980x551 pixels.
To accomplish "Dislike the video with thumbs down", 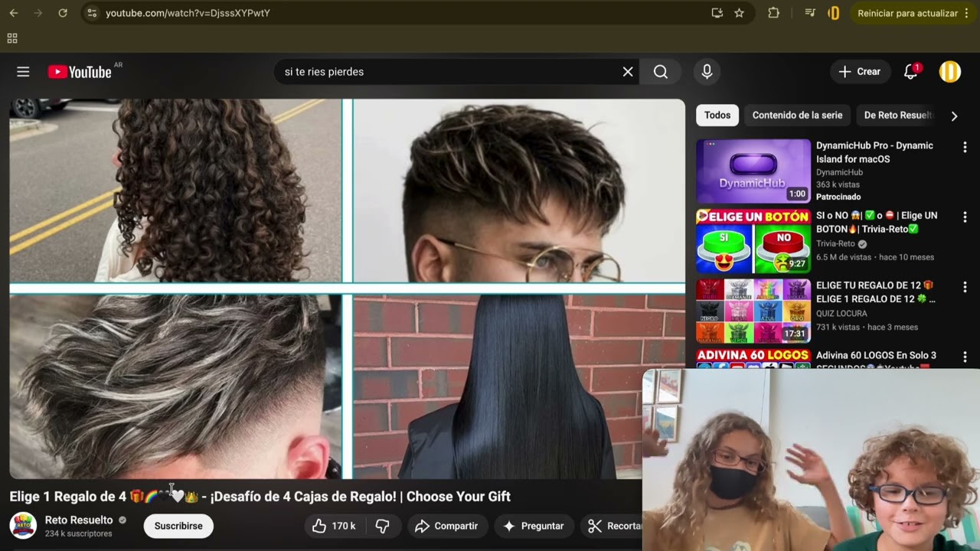I will pos(383,526).
